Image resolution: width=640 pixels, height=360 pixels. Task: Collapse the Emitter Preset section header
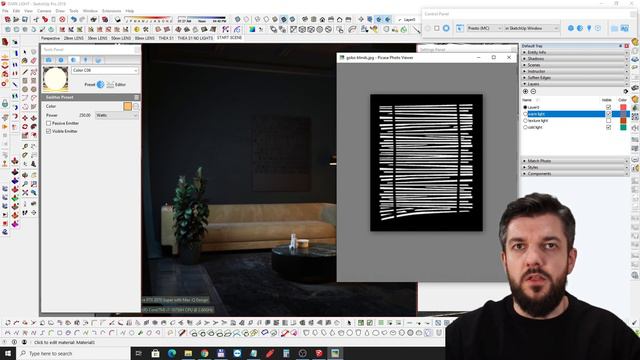(x=91, y=97)
